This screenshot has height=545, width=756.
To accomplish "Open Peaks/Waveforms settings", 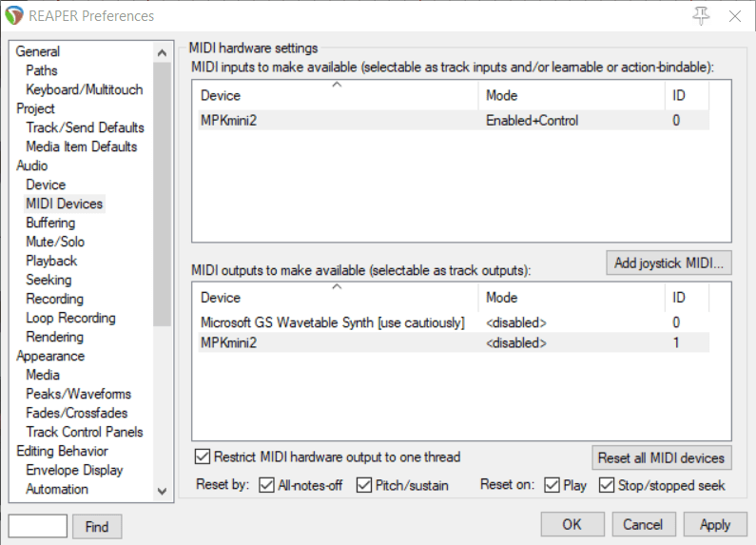I will click(79, 394).
